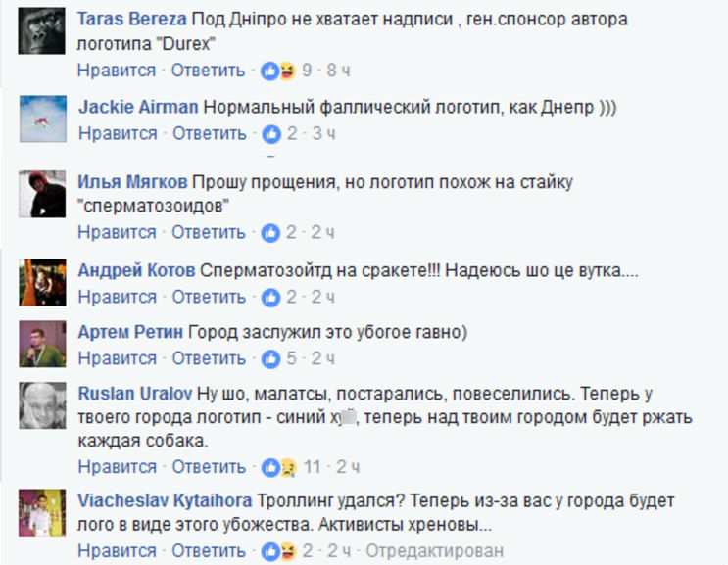Like Илья Мягков's comment via Нравится

click(x=117, y=233)
